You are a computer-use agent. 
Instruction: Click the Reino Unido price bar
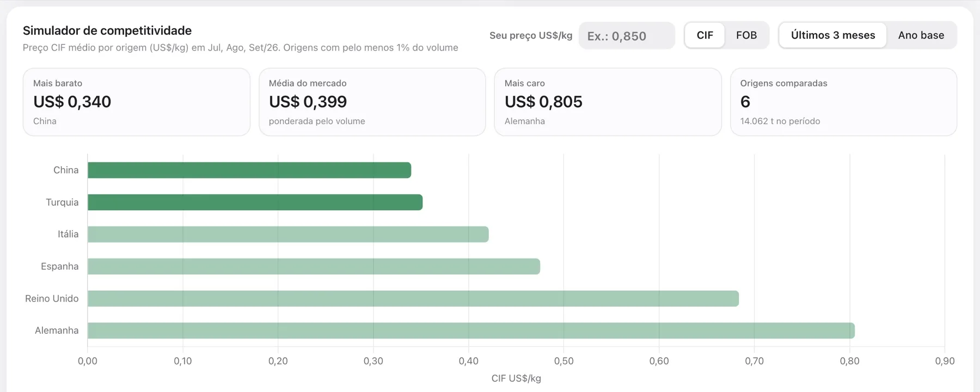[413, 299]
